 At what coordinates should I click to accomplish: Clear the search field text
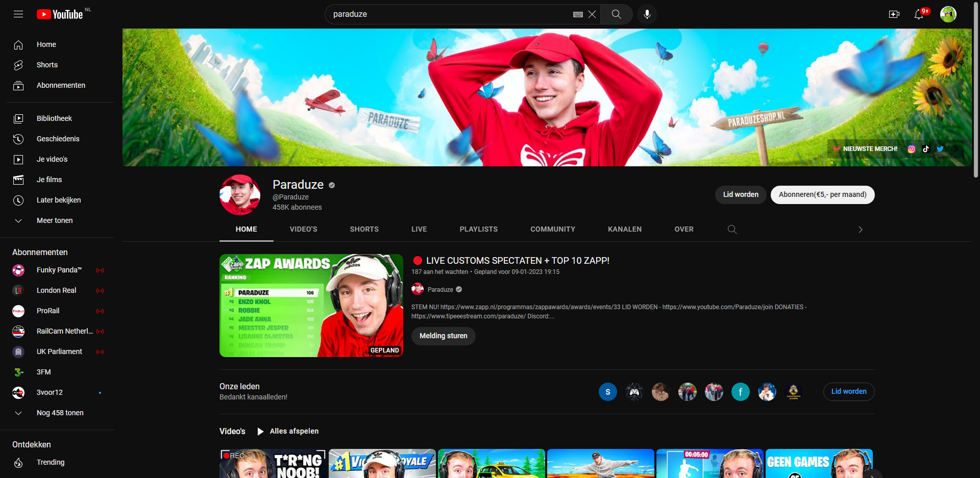pyautogui.click(x=592, y=14)
